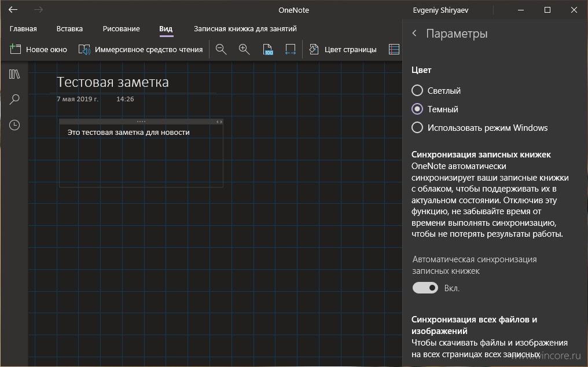The image size is (588, 367).
Task: Click the note container drag handle dots
Action: (x=141, y=122)
